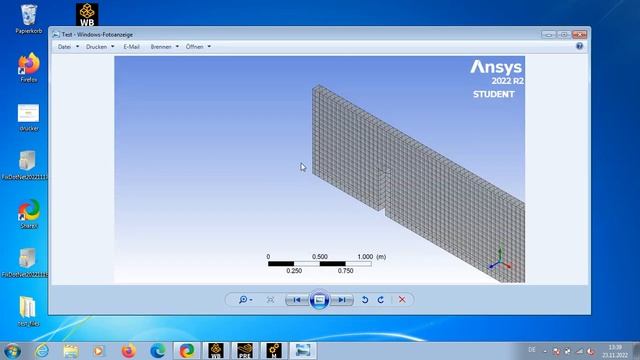Switch to ShareX in the taskbar
640x360 pixels.
coord(187,351)
